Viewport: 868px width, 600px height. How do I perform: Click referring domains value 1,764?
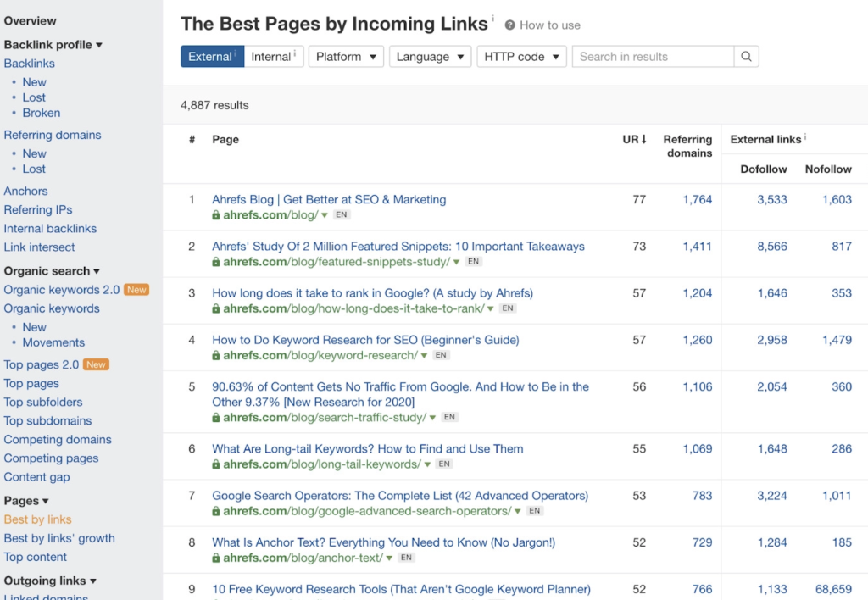pyautogui.click(x=698, y=200)
